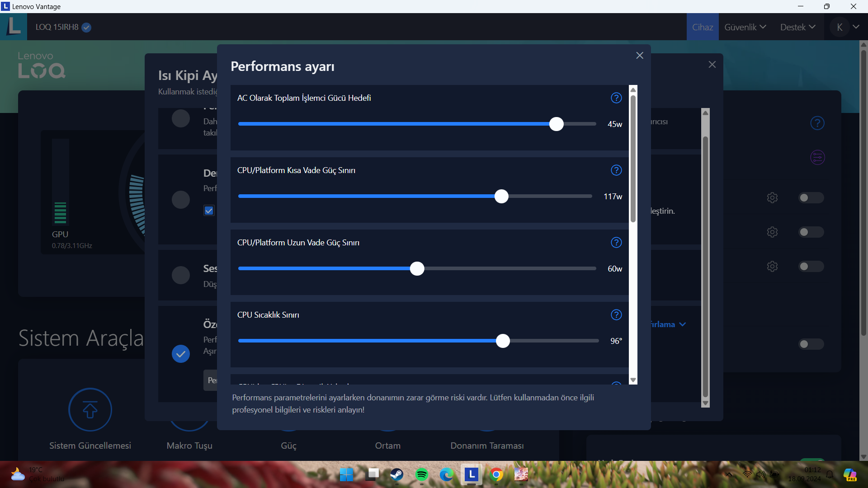The height and width of the screenshot is (488, 868).
Task: Click help icon for Uzun Vade Güç Sınırı
Action: [616, 243]
